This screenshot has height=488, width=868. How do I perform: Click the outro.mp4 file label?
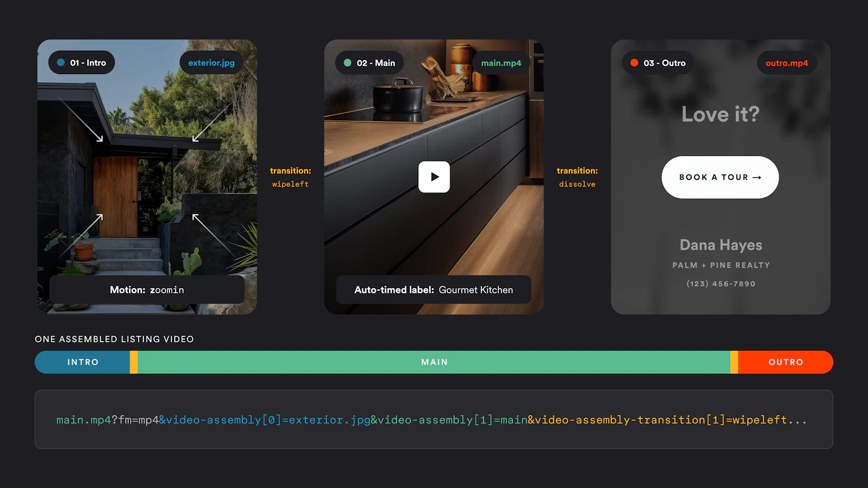pos(787,63)
